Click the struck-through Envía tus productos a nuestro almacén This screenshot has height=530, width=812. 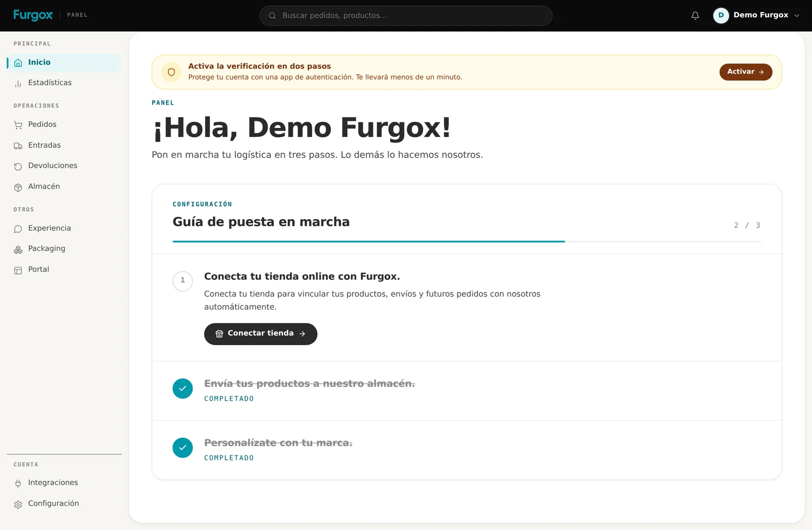click(310, 384)
